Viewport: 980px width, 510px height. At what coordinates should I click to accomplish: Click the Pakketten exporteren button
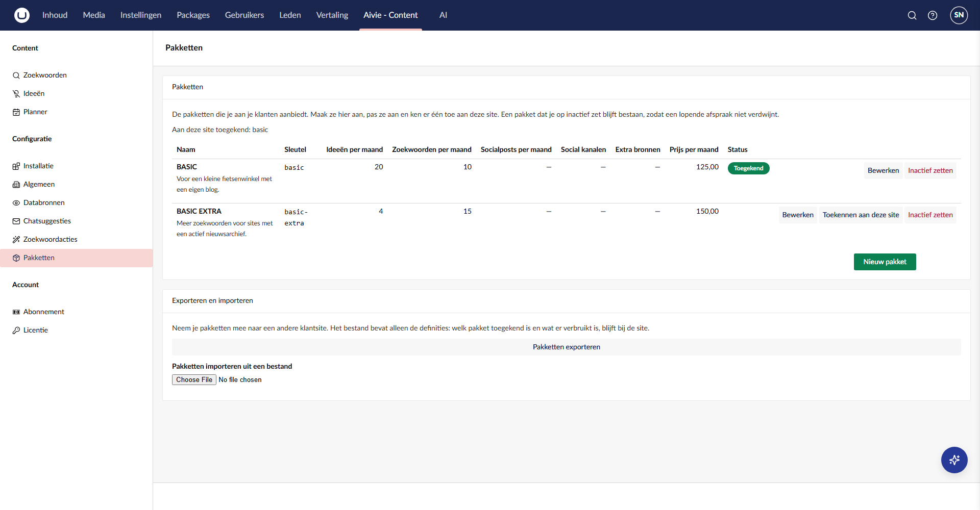566,347
